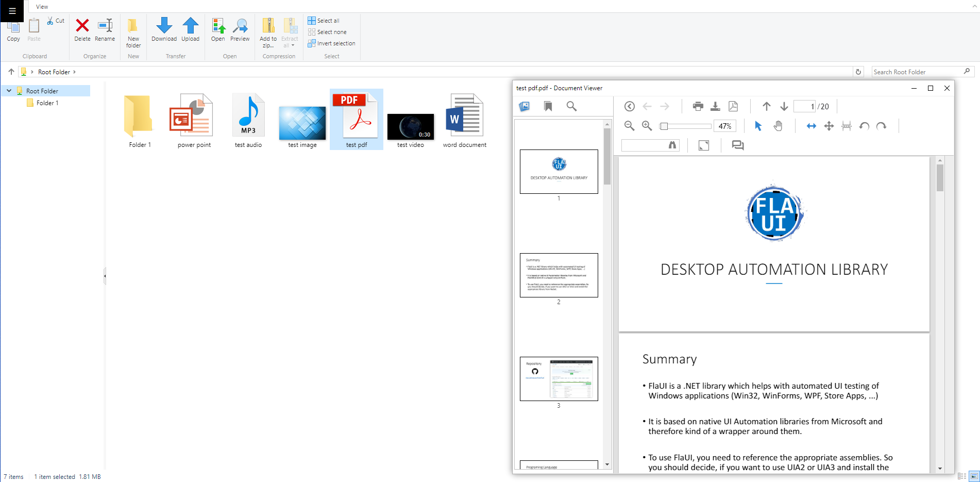Click the page number input field

pos(805,106)
